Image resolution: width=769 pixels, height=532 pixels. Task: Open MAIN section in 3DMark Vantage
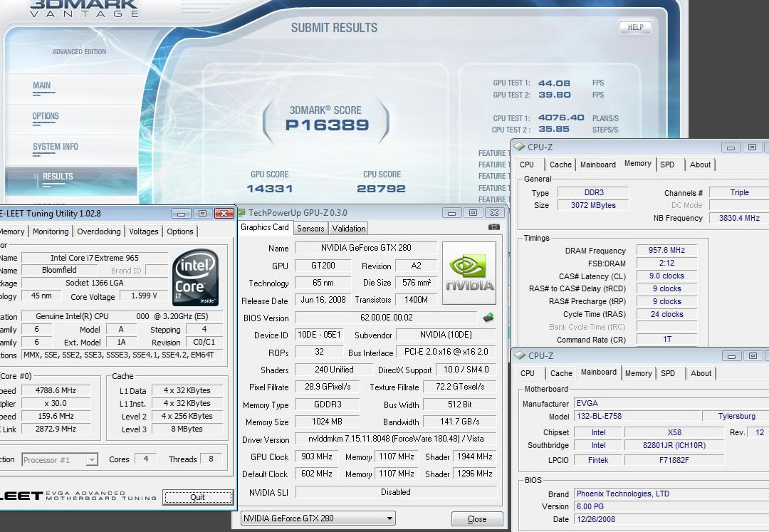(x=42, y=85)
